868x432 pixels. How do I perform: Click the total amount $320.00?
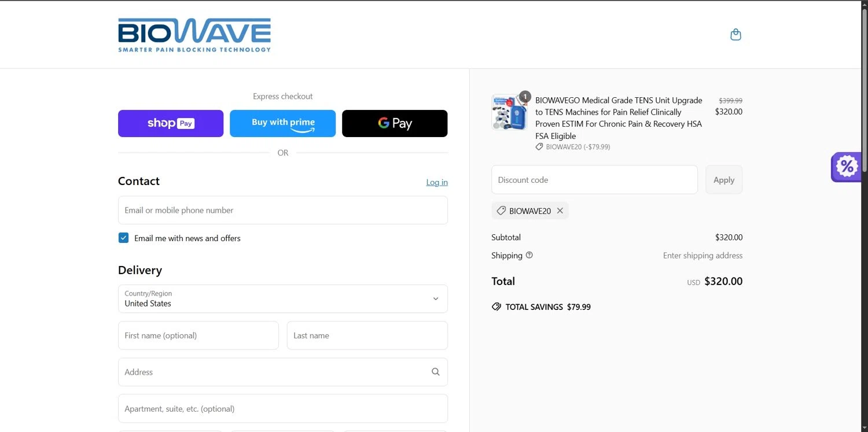tap(723, 282)
